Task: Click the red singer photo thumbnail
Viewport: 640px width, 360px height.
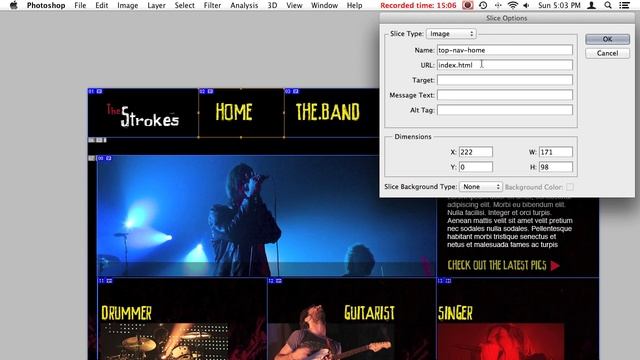Action: 501,342
